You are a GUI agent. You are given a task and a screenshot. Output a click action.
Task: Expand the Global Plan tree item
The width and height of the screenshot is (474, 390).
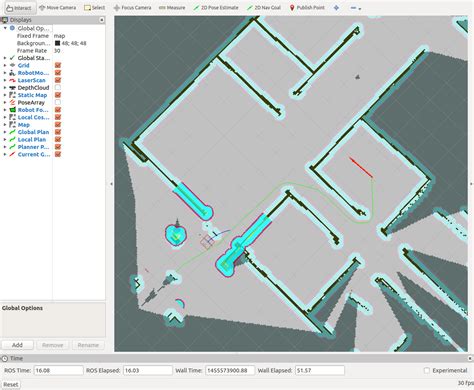coord(5,132)
